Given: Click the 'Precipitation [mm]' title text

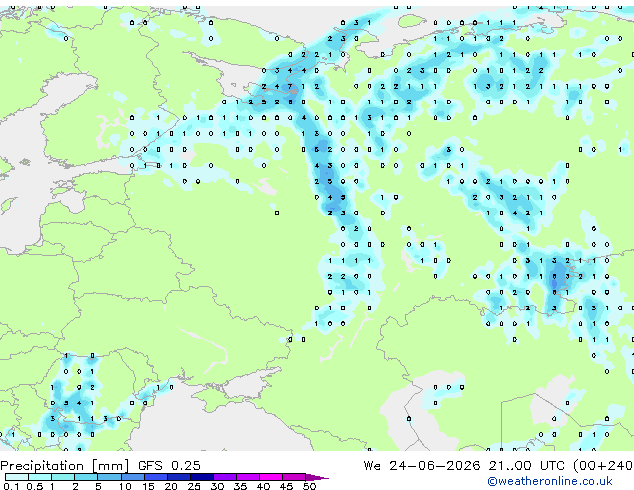Looking at the screenshot, I should tap(65, 465).
